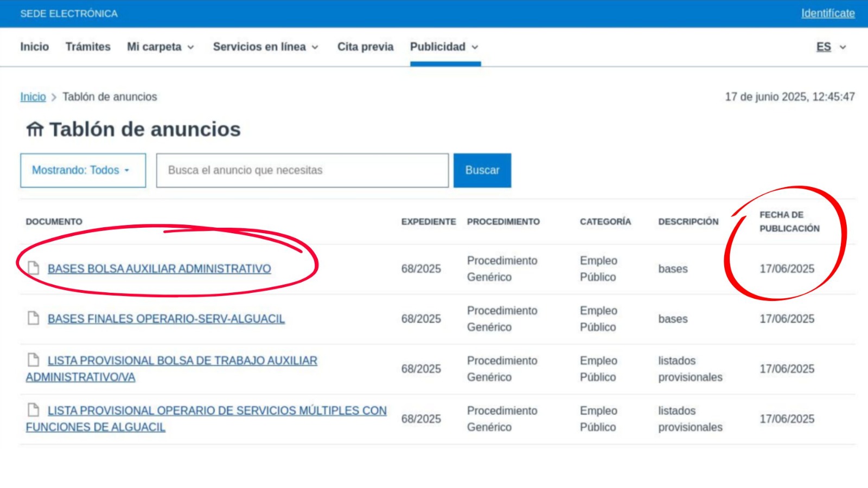The width and height of the screenshot is (868, 488).
Task: Go to the Trámites menu item
Action: [88, 47]
